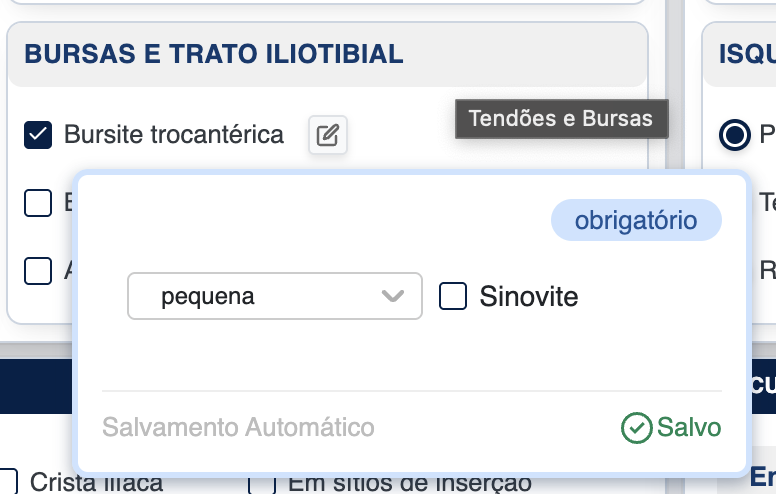Click the Crista ilíaca label
This screenshot has height=494, width=776.
[x=97, y=483]
